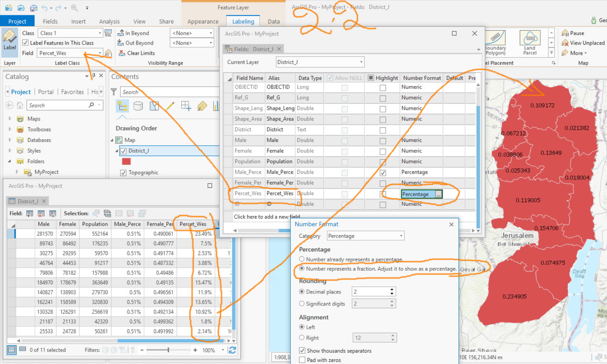Toggle District_J layer visibility checkbox

[x=123, y=151]
